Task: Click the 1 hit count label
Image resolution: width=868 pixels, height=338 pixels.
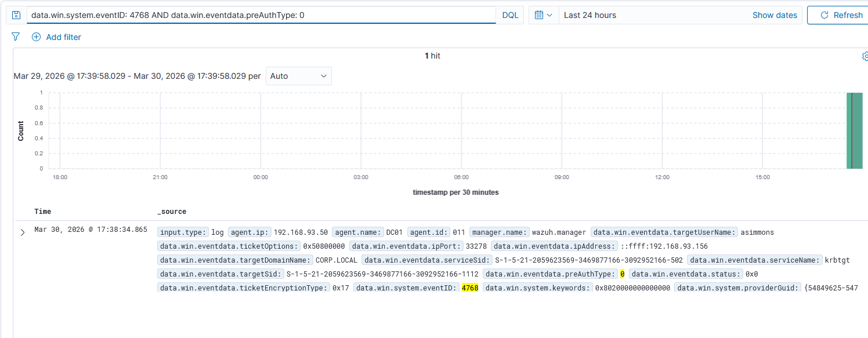Action: coord(432,56)
